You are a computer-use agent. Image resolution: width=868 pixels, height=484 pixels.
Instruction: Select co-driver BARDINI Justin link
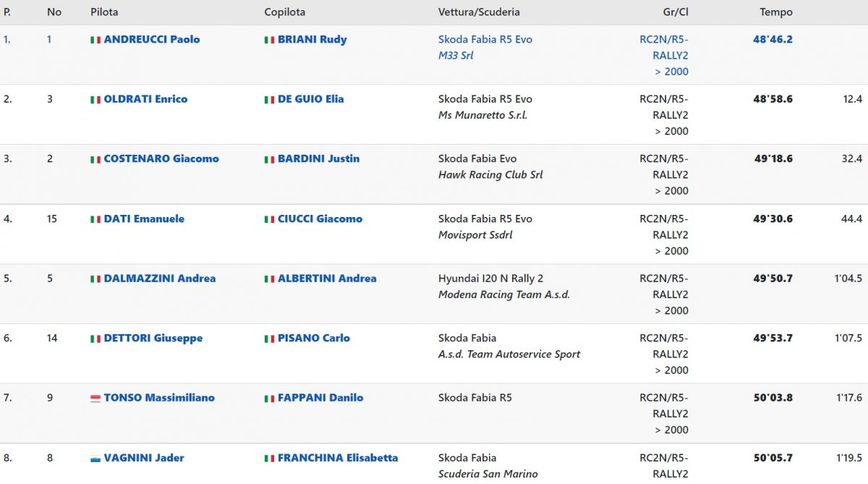(x=318, y=158)
